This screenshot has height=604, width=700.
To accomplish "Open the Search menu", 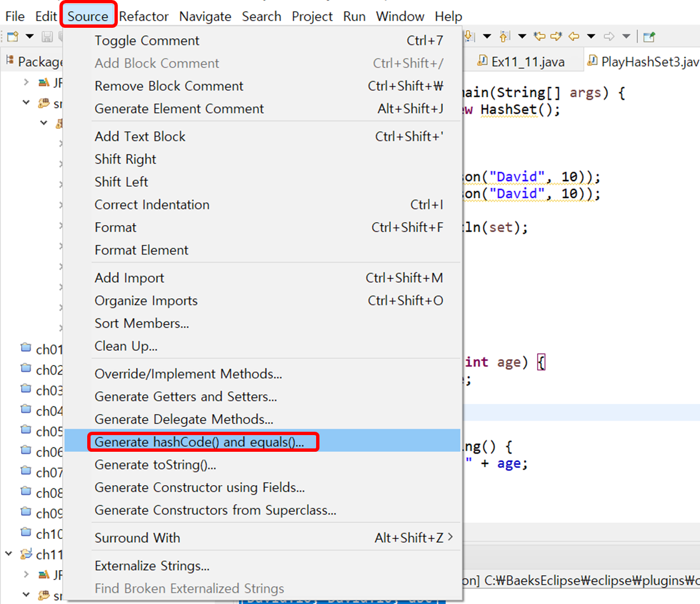I will (261, 16).
